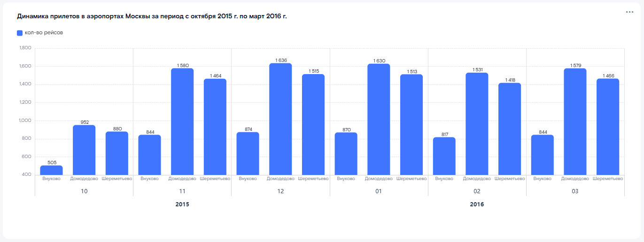Open the three-dots chart options menu
The height and width of the screenshot is (242, 644).
click(629, 12)
